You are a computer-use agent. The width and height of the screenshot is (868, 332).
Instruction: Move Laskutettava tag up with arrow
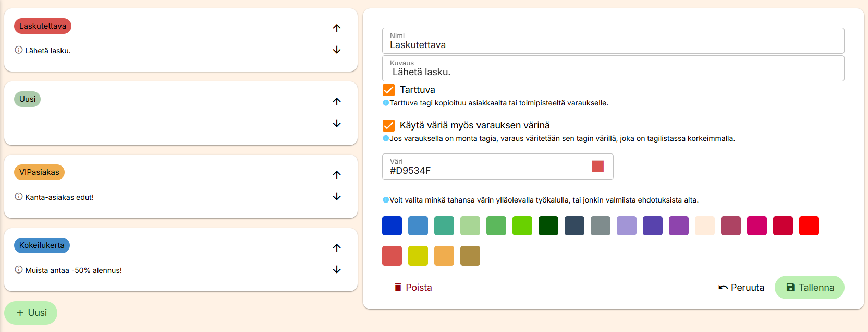coord(337,28)
